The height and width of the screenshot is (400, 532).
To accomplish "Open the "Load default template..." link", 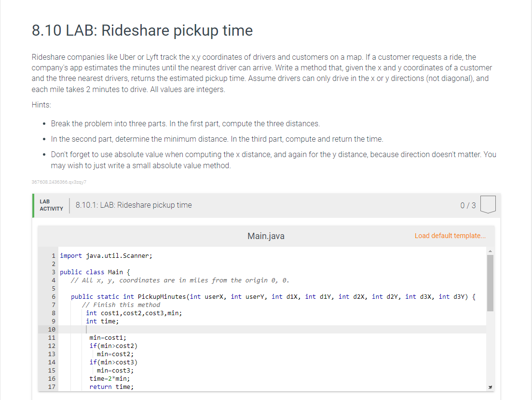I will coord(450,236).
